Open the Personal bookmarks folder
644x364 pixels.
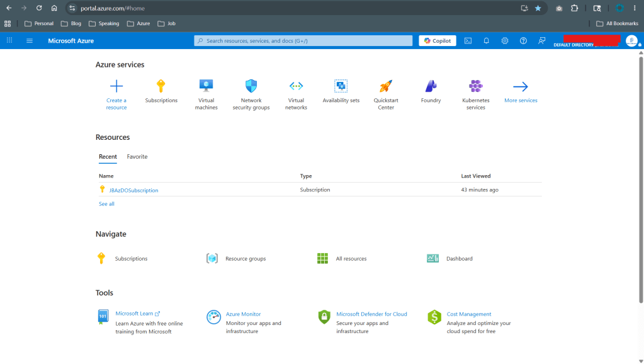click(x=39, y=23)
